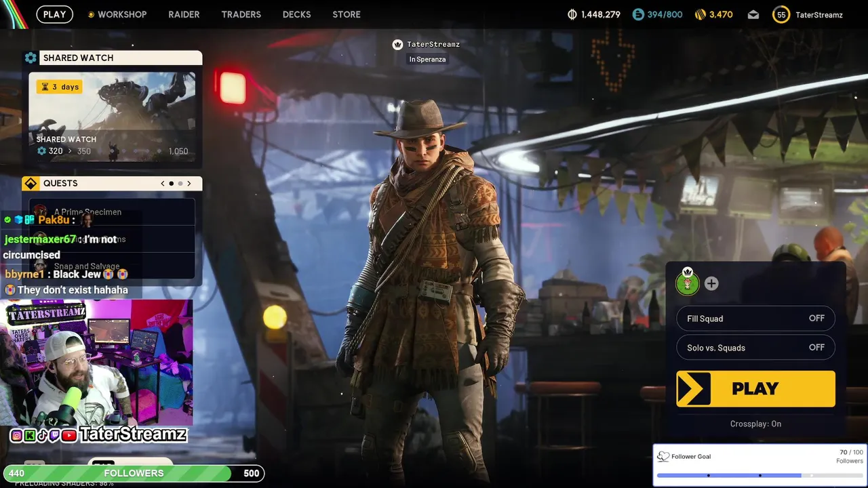This screenshot has height=488, width=868.
Task: Open the STORE tab
Action: [347, 14]
